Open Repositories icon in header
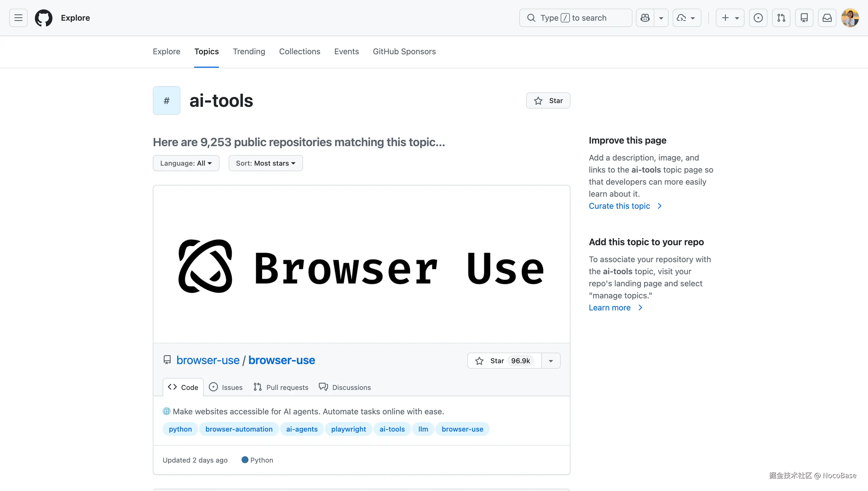This screenshot has width=868, height=491. tap(804, 18)
